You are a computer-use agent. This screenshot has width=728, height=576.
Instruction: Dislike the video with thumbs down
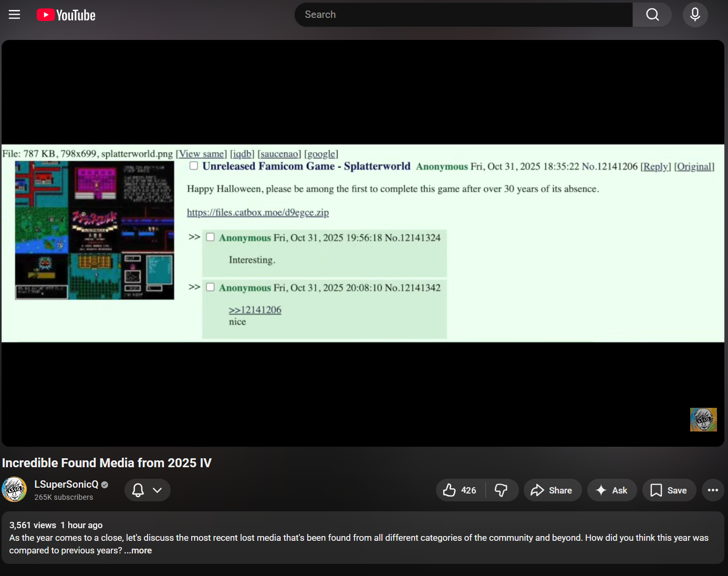(x=502, y=490)
